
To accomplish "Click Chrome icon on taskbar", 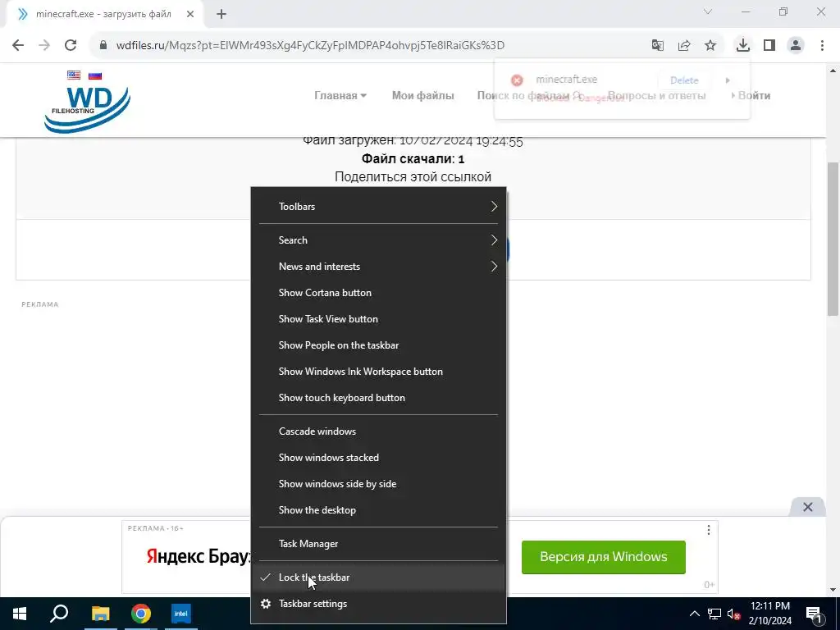I will (141, 614).
